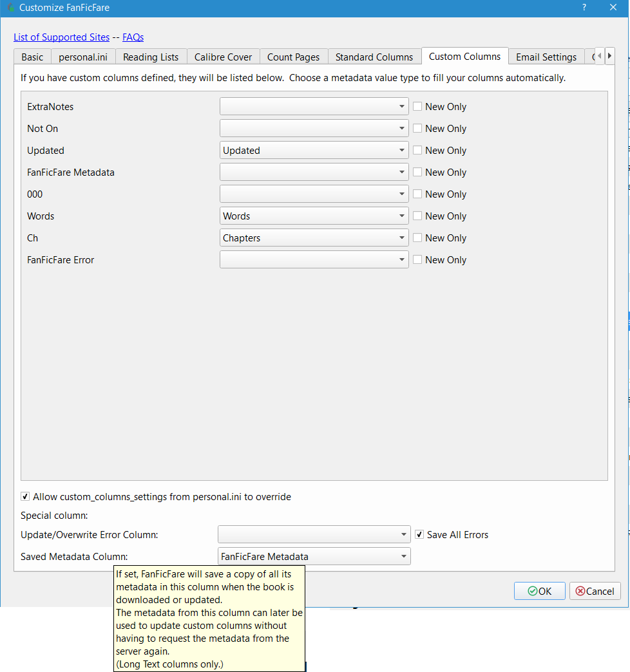Screen dimensions: 630x672
Task: Open the Not On metadata dropdown
Action: tap(314, 128)
